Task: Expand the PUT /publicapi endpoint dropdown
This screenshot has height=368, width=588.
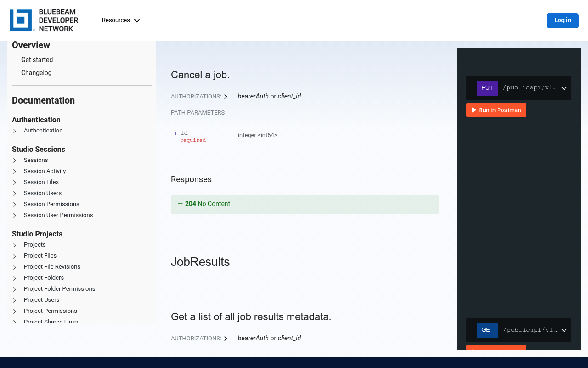Action: pyautogui.click(x=519, y=88)
